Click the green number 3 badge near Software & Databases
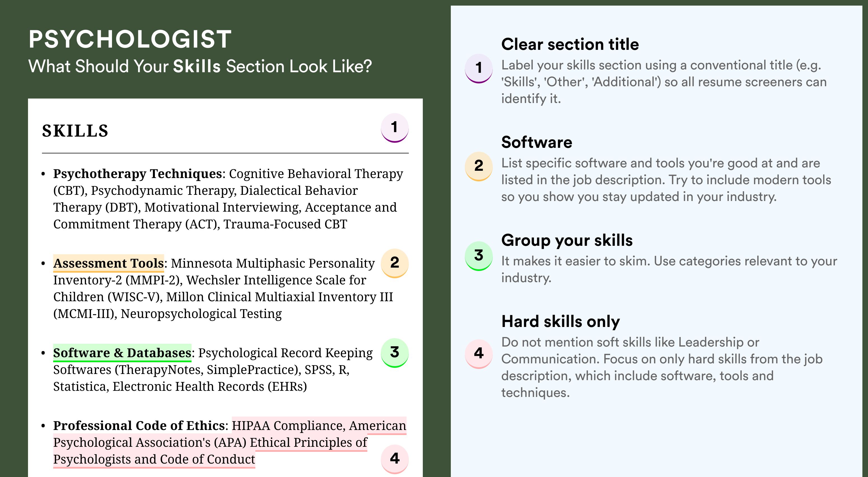The image size is (868, 477). [x=395, y=353]
